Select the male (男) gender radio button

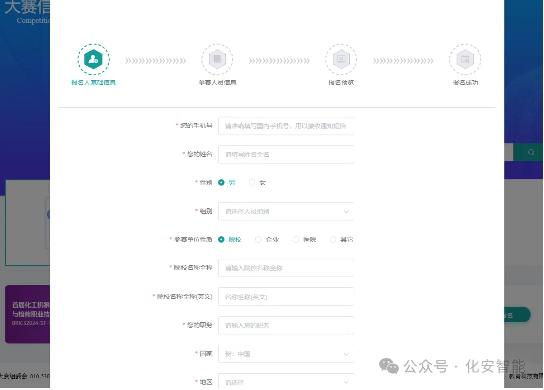point(221,183)
